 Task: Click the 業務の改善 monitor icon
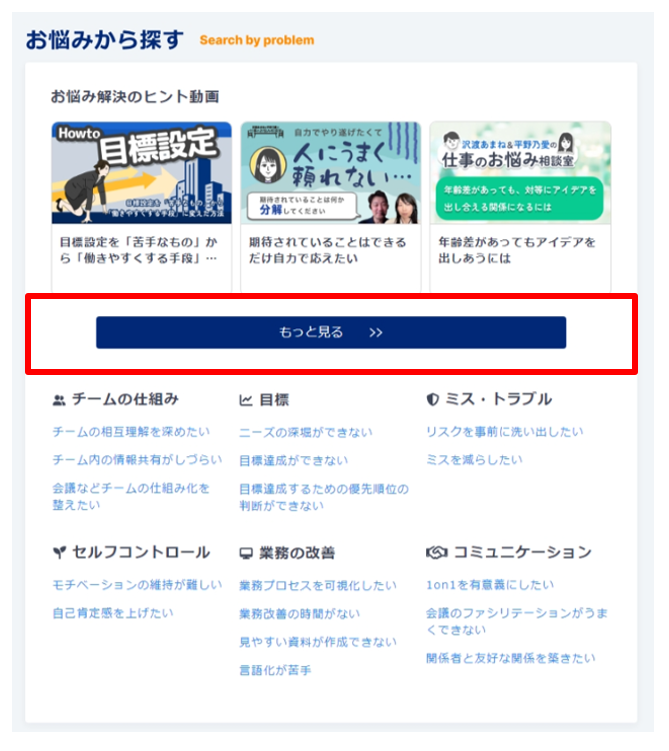click(246, 554)
